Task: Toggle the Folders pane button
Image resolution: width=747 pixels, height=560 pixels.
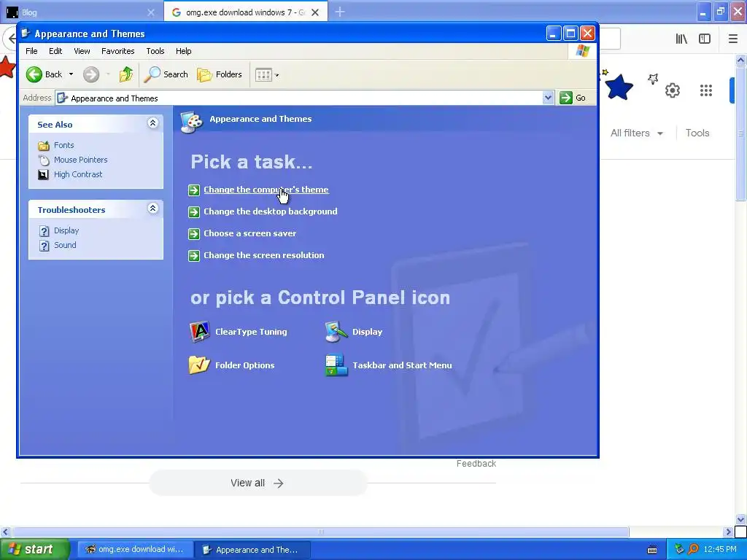Action: [220, 74]
